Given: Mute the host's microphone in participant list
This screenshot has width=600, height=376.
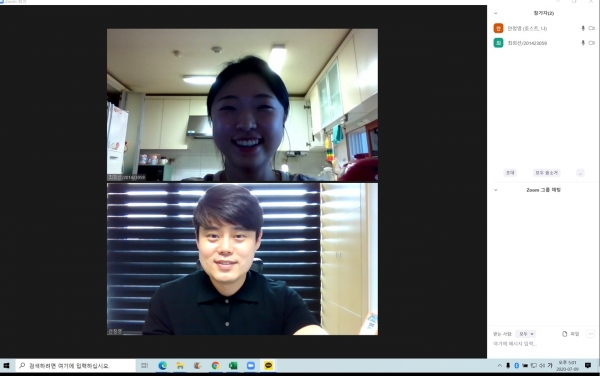Looking at the screenshot, I should click(583, 28).
